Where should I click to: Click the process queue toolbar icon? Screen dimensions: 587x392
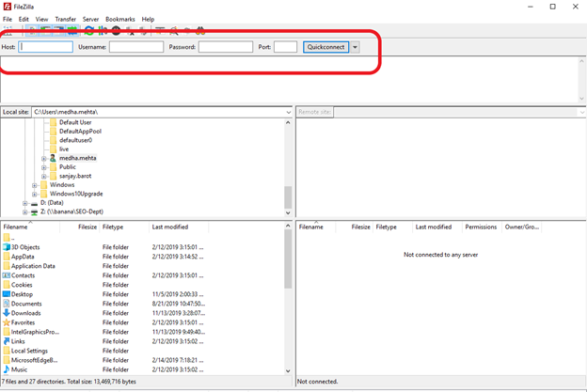coord(103,31)
